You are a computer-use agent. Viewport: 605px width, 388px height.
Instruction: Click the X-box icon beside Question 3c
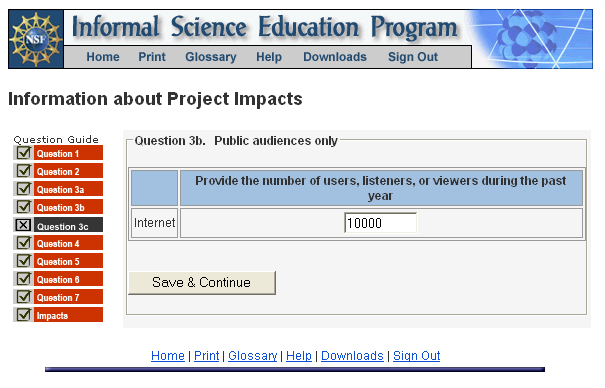pos(24,225)
